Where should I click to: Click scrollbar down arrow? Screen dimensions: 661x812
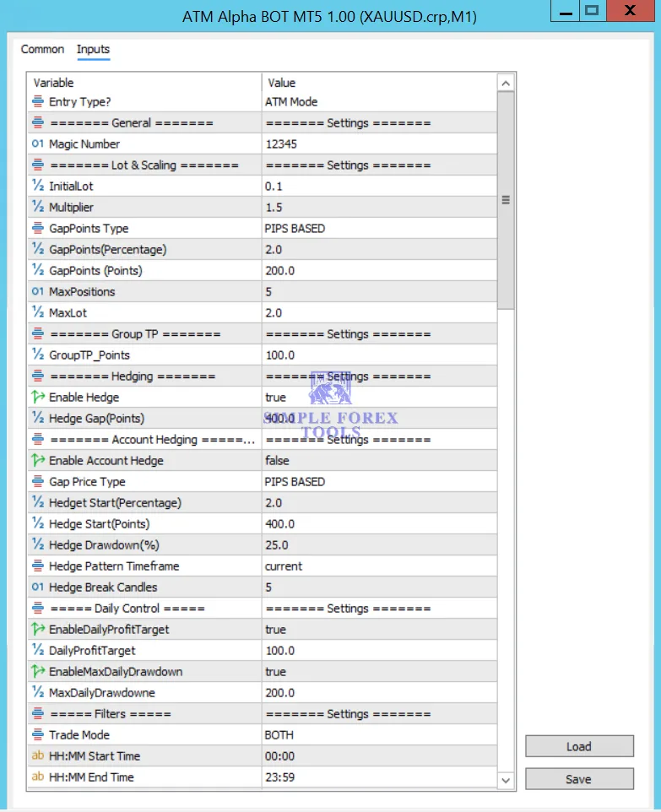(x=506, y=780)
